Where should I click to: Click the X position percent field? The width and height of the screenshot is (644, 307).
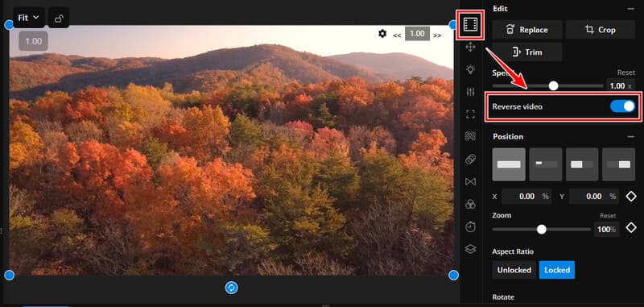click(526, 197)
